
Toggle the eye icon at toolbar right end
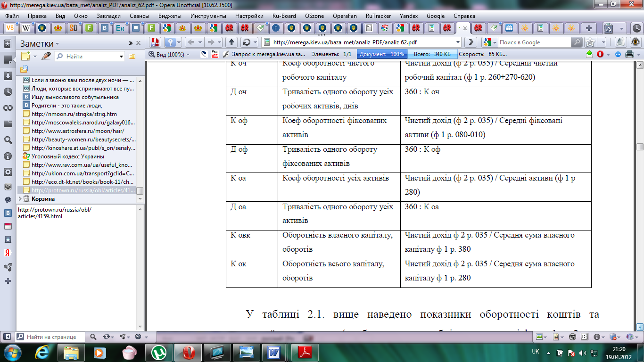coord(636,42)
